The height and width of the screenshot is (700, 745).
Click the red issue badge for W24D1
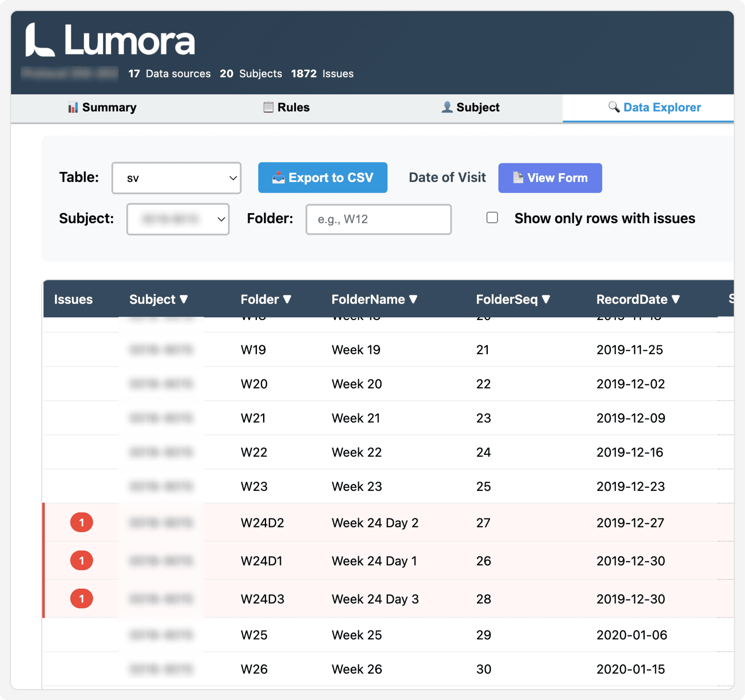81,560
